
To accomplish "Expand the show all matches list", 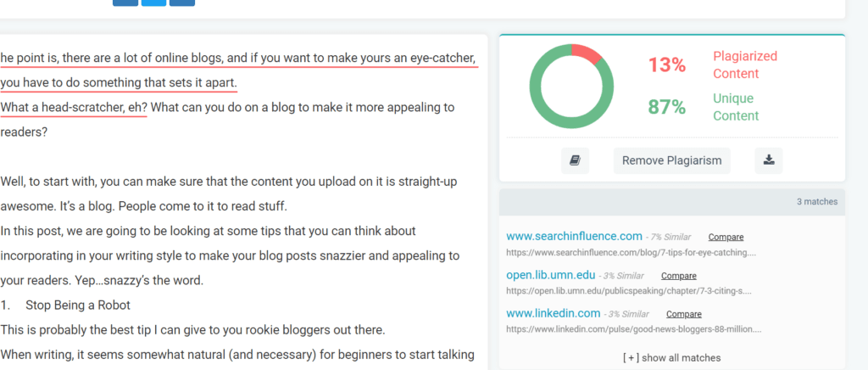I will click(x=671, y=357).
